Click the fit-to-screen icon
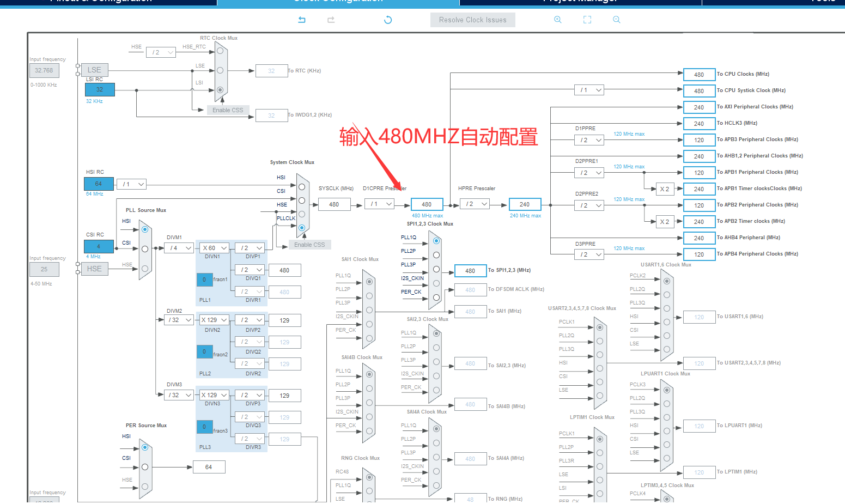845x504 pixels. 587,20
